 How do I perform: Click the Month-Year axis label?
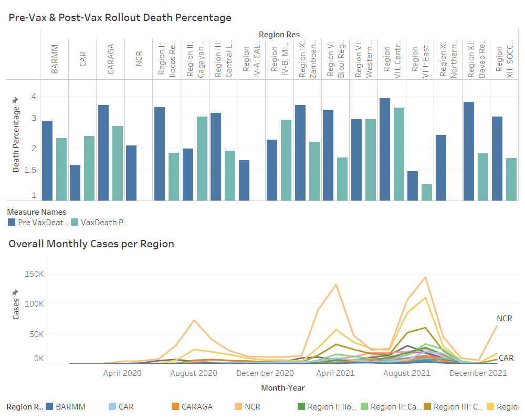pos(284,387)
